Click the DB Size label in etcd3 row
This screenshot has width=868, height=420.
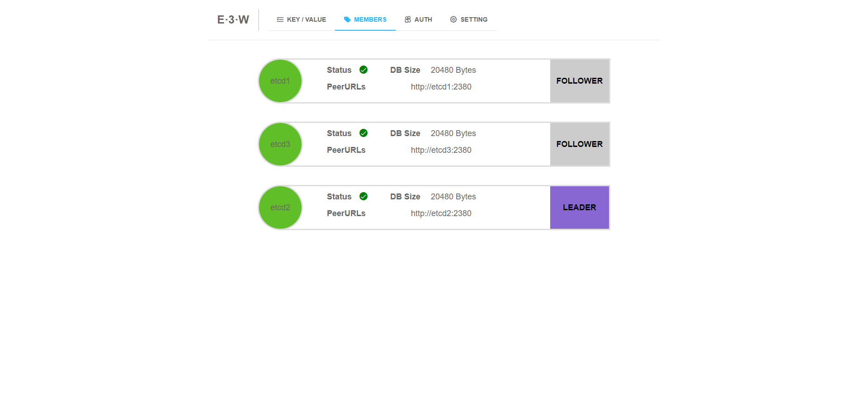pos(406,133)
